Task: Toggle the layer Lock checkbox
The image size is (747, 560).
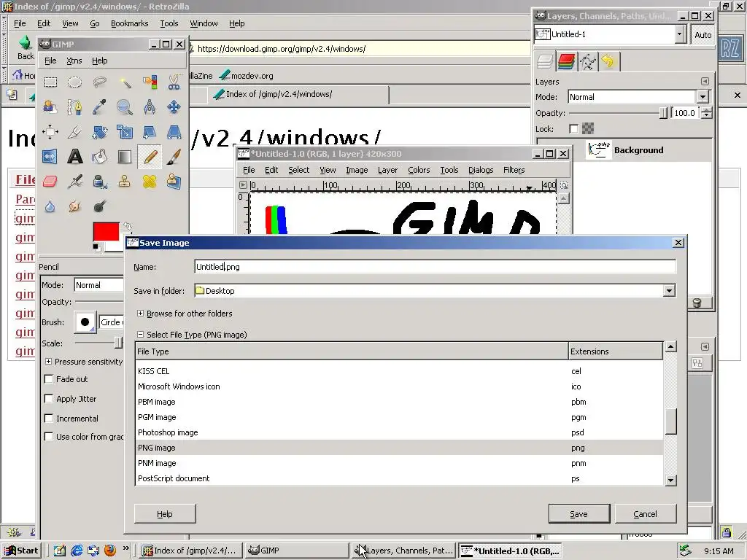Action: 573,128
